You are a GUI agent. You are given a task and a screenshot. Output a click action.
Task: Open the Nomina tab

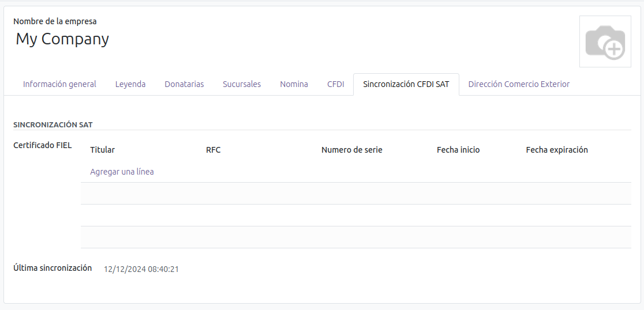pyautogui.click(x=294, y=84)
